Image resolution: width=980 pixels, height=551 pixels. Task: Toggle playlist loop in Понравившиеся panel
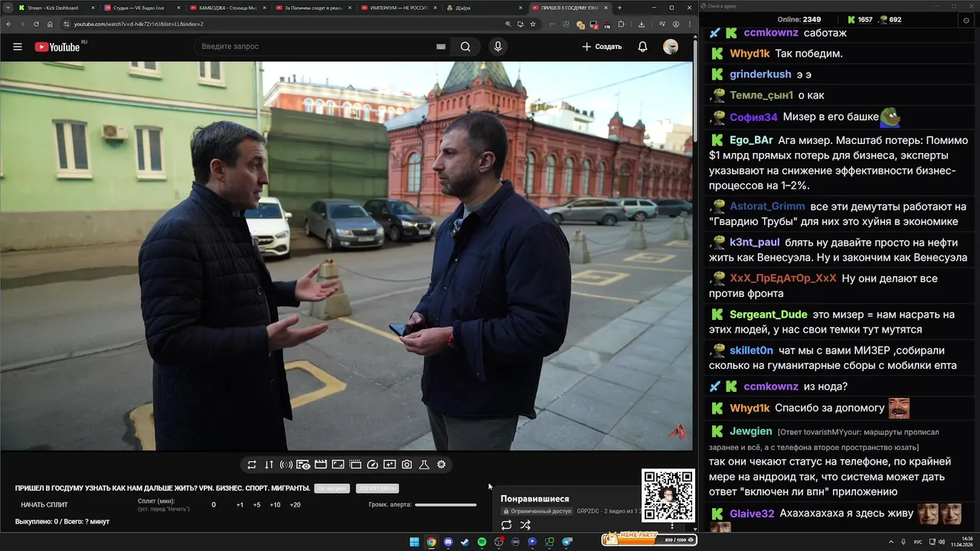tap(506, 525)
